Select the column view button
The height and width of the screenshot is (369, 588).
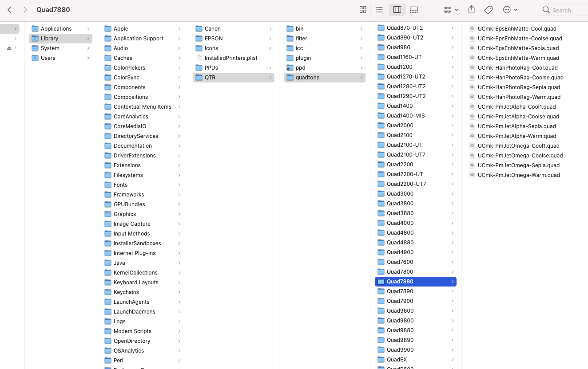pos(397,10)
